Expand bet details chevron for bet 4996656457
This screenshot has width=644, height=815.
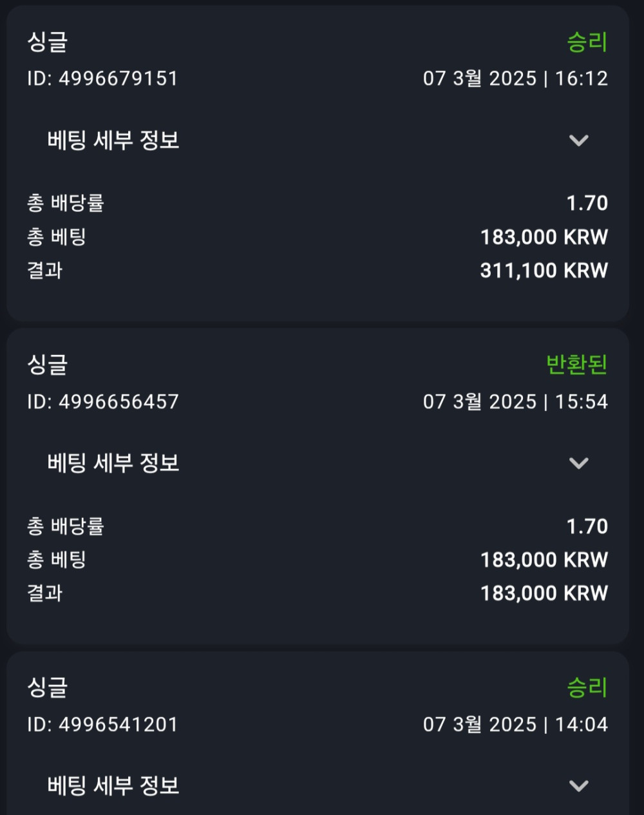tap(578, 463)
